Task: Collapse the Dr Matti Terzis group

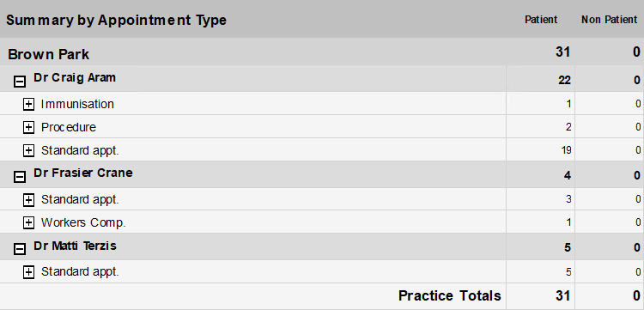Action: click(x=20, y=249)
